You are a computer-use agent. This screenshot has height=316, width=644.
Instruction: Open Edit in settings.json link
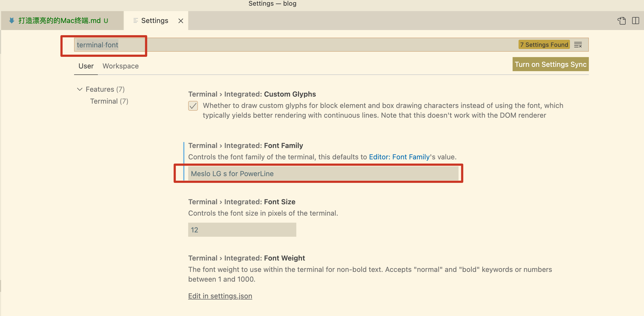(x=220, y=296)
